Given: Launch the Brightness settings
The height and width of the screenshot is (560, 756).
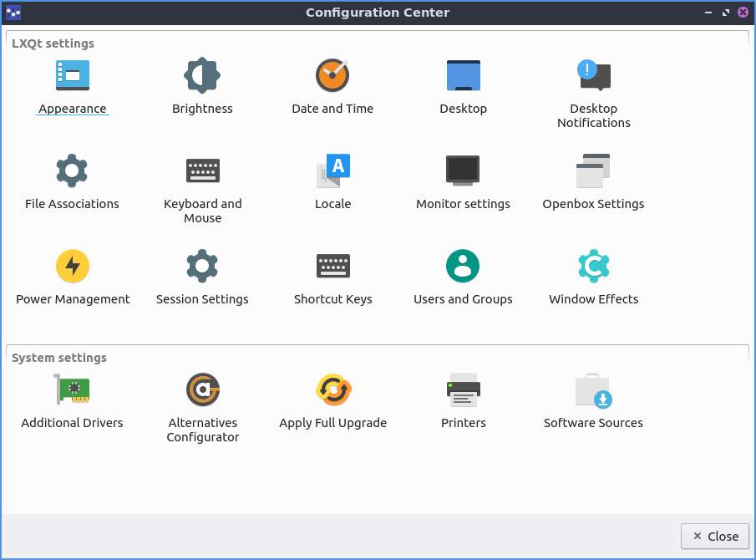Looking at the screenshot, I should click(x=202, y=76).
